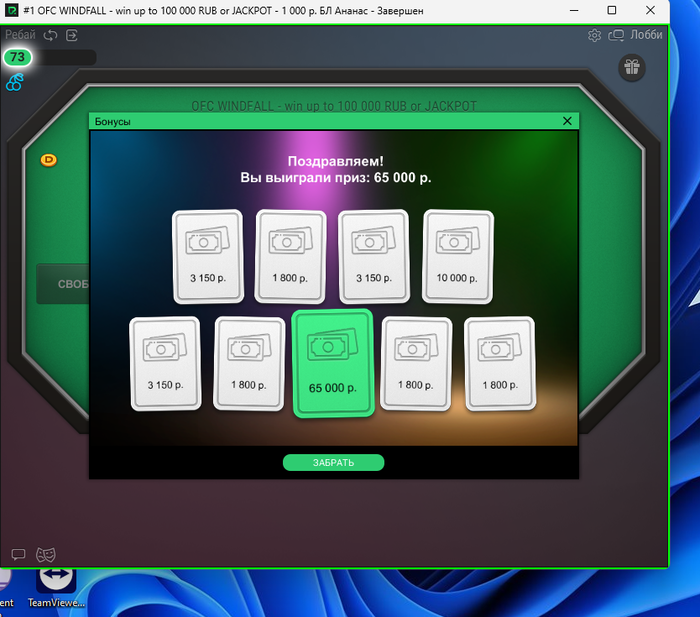Click the orange dealer button chip
The image size is (700, 617).
coord(49,160)
